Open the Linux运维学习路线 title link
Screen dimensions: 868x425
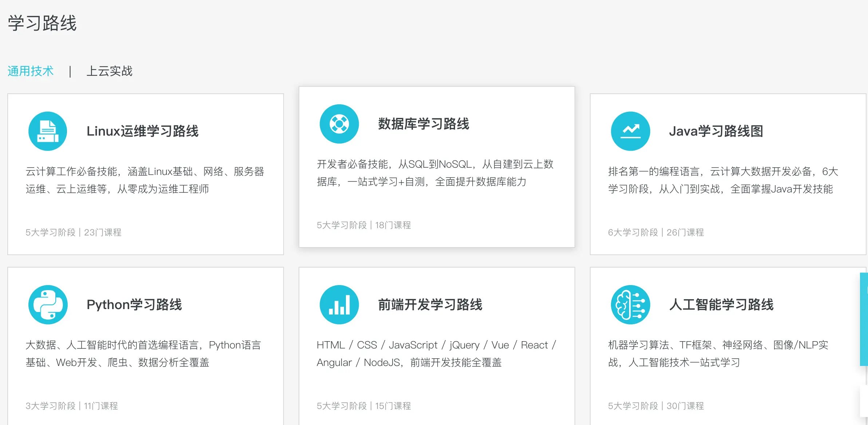pos(142,131)
